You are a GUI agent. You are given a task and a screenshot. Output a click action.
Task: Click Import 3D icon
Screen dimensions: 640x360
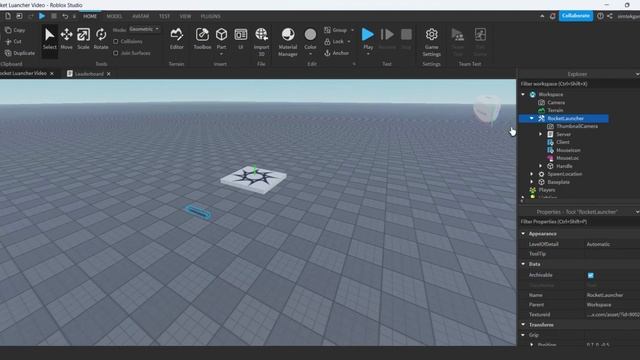pos(261,34)
